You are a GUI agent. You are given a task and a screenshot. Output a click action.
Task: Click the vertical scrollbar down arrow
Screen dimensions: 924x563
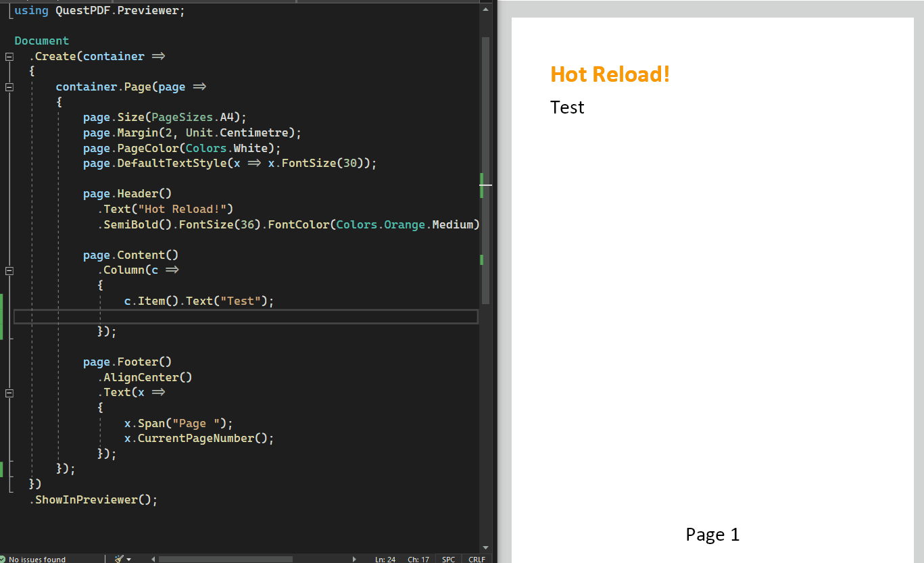tap(484, 547)
